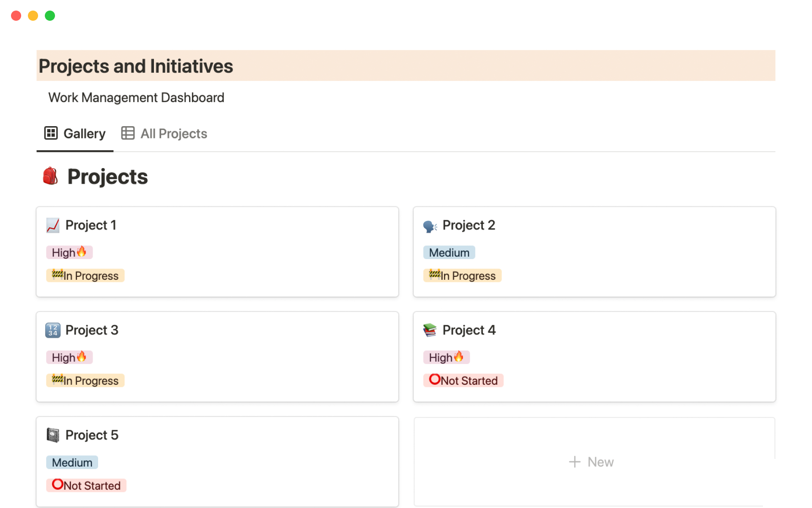Add a new project card with New
Screen dimensions: 812x508
[591, 462]
